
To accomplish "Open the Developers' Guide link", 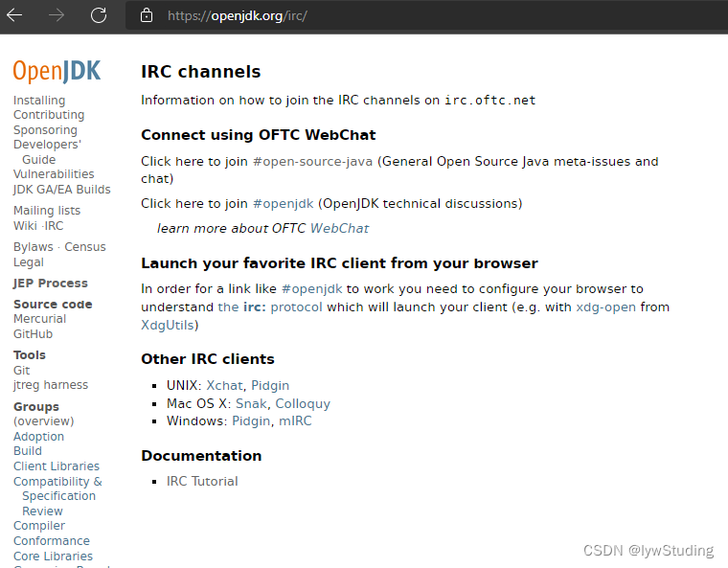I will pos(47,152).
